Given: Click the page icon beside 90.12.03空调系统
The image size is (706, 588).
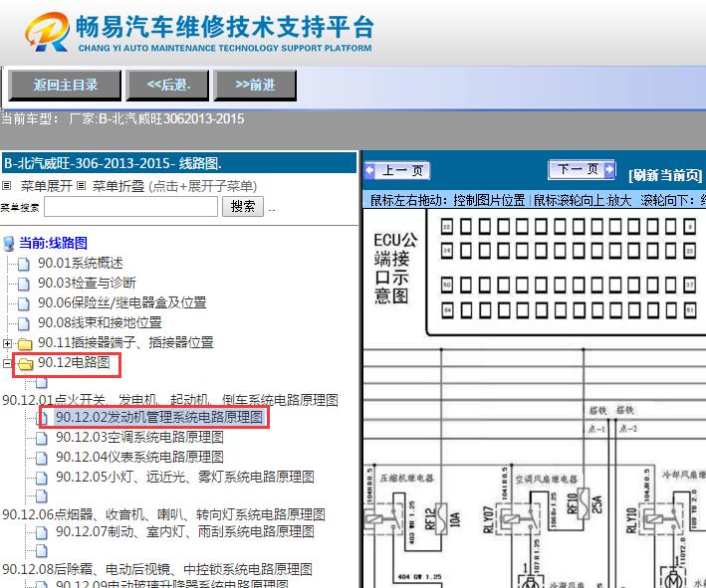Looking at the screenshot, I should point(42,438).
